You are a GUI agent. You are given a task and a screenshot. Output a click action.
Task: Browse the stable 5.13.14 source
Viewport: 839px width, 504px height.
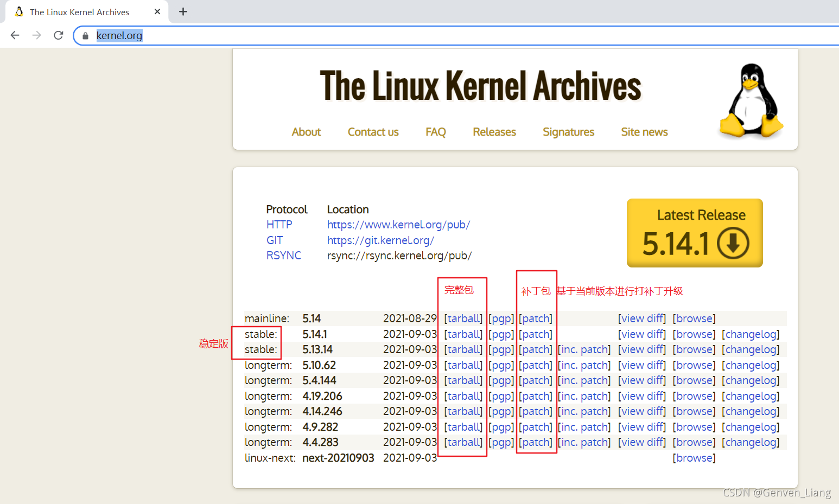(x=694, y=349)
